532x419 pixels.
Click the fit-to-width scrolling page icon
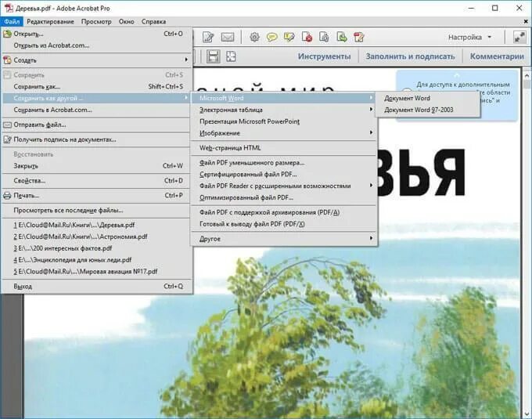click(214, 56)
